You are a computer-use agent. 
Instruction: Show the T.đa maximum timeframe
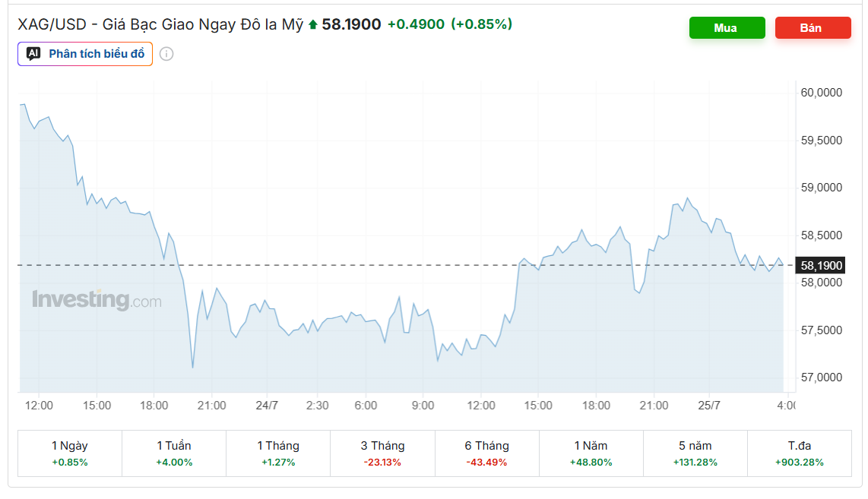coord(800,453)
